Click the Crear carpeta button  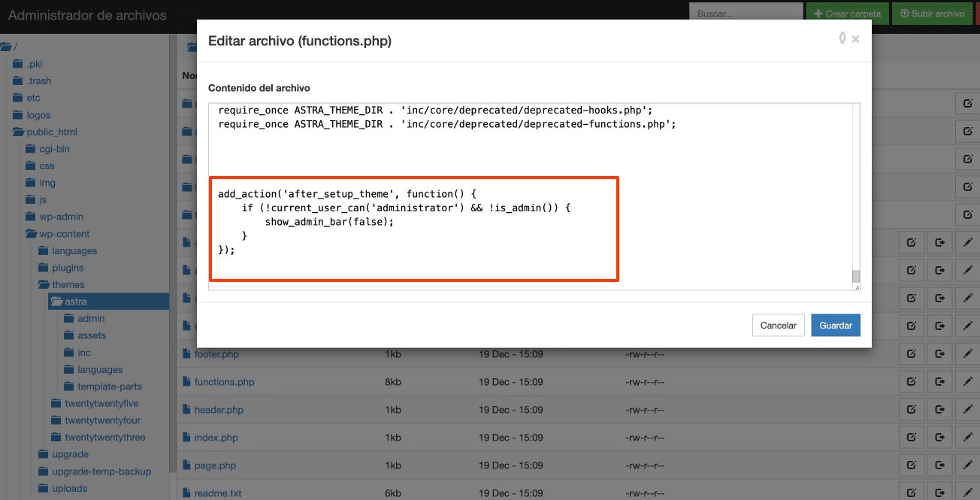[x=847, y=14]
